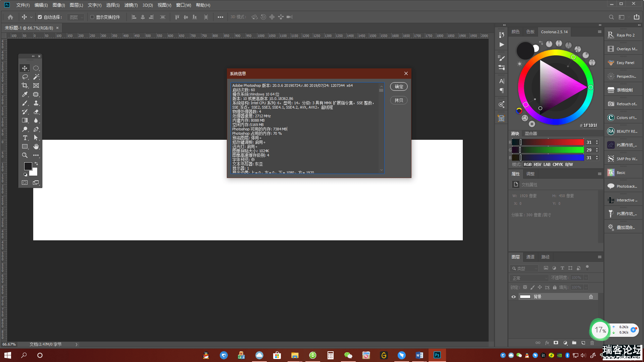Open the 类型 layer filter dropdown
644x362 pixels.
pos(524,268)
